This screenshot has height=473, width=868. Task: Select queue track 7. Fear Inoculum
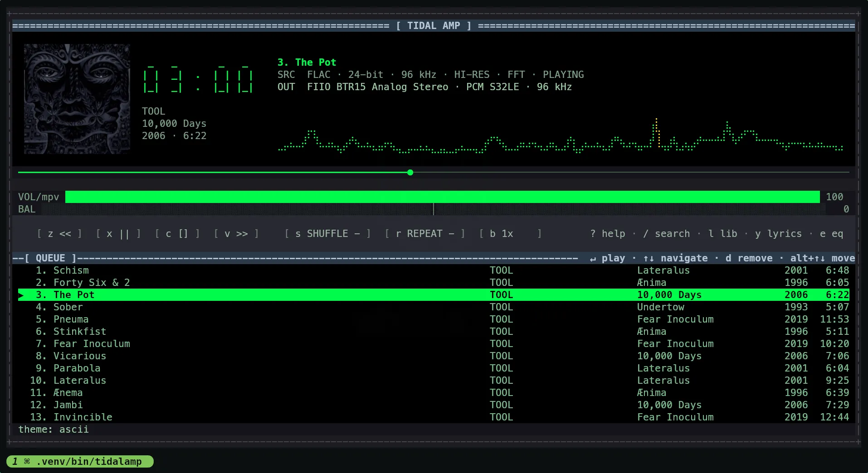(434, 344)
